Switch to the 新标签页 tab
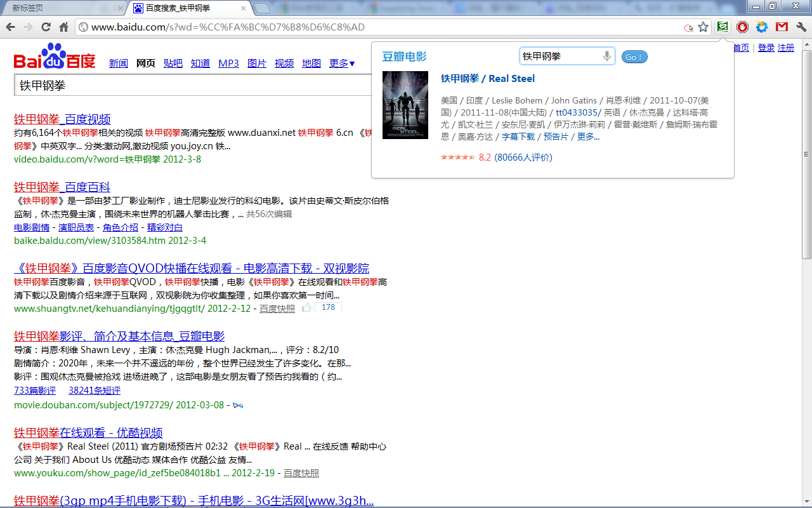This screenshot has height=508, width=812. point(63,8)
